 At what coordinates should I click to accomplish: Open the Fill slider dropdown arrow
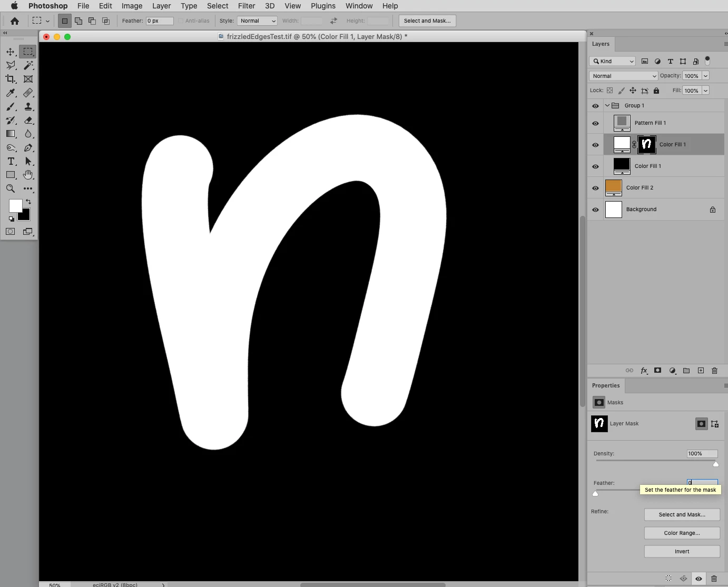tap(706, 91)
